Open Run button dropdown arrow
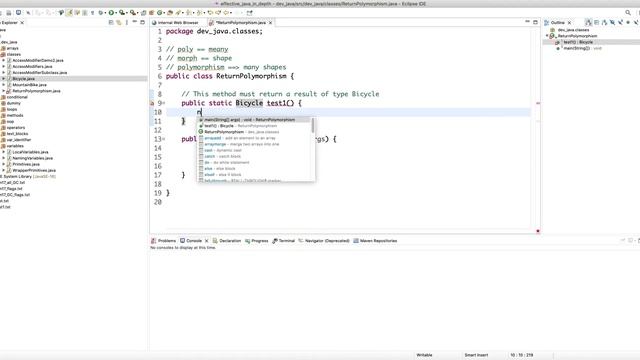The width and height of the screenshot is (640, 360). pyautogui.click(x=116, y=13)
